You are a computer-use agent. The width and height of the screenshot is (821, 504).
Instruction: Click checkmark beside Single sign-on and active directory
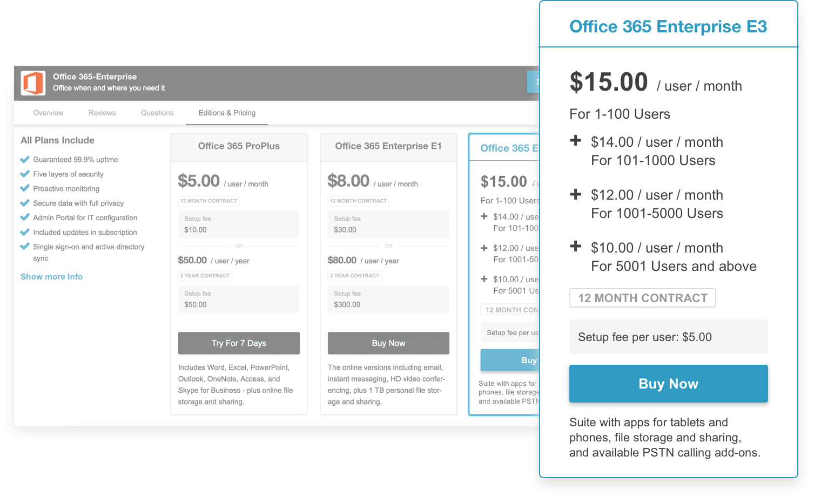click(x=25, y=247)
